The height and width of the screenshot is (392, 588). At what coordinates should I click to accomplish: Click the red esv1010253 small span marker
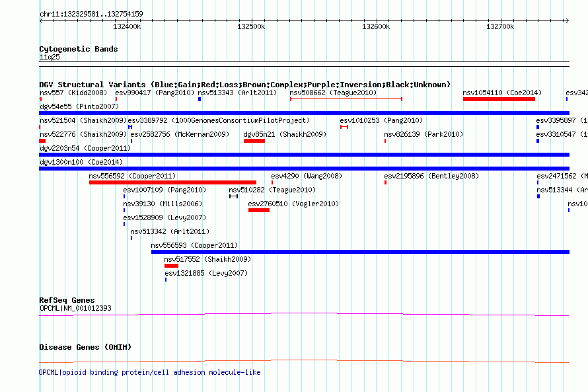344,127
